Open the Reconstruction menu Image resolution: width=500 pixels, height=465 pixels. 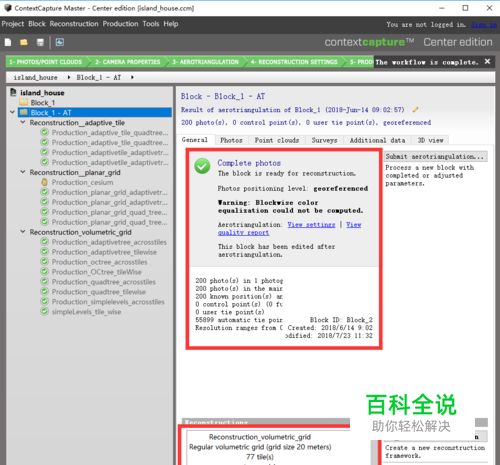[74, 24]
